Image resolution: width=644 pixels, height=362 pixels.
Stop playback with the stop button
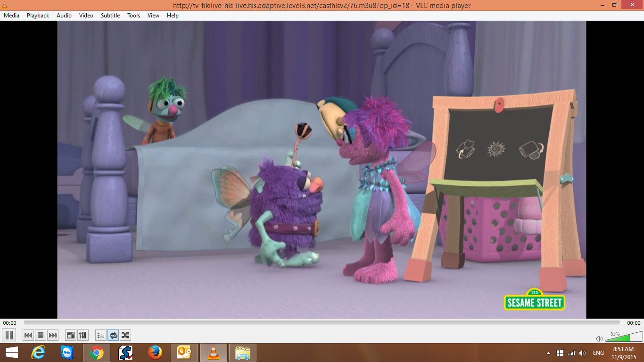41,335
